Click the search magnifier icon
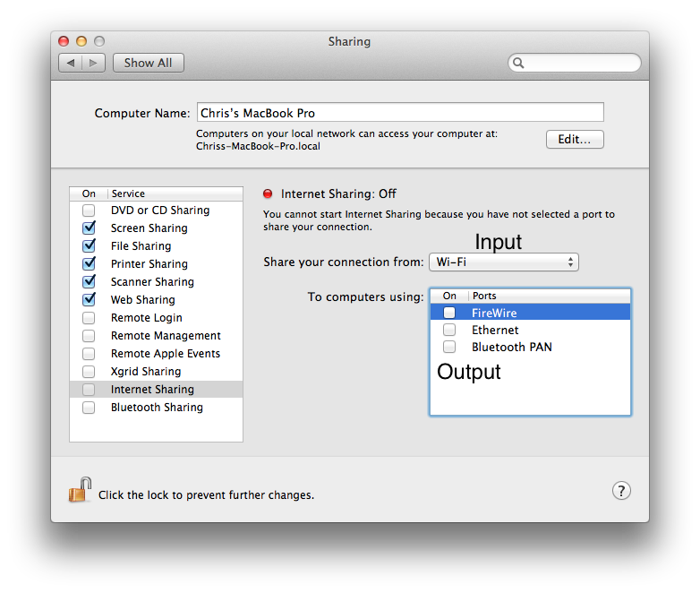700x593 pixels. (x=518, y=63)
